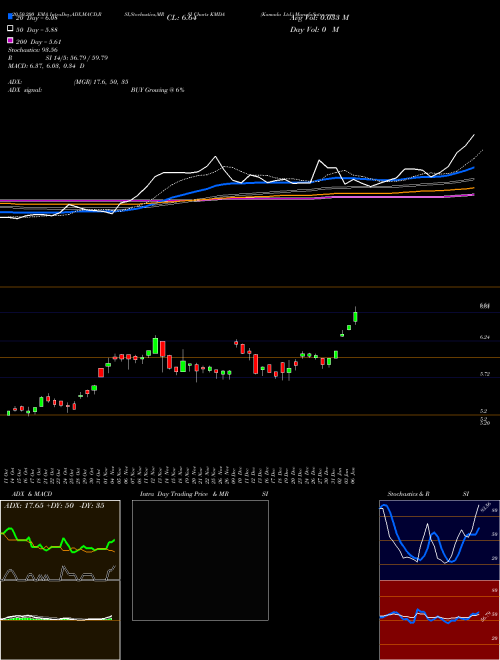The height and width of the screenshot is (660, 500).
Task: Click the 'CL: 6.64' closing price value
Action: 181,18
